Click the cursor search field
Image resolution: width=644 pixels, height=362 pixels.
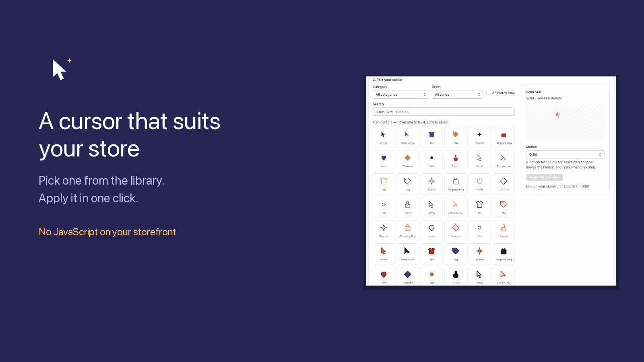click(x=444, y=112)
